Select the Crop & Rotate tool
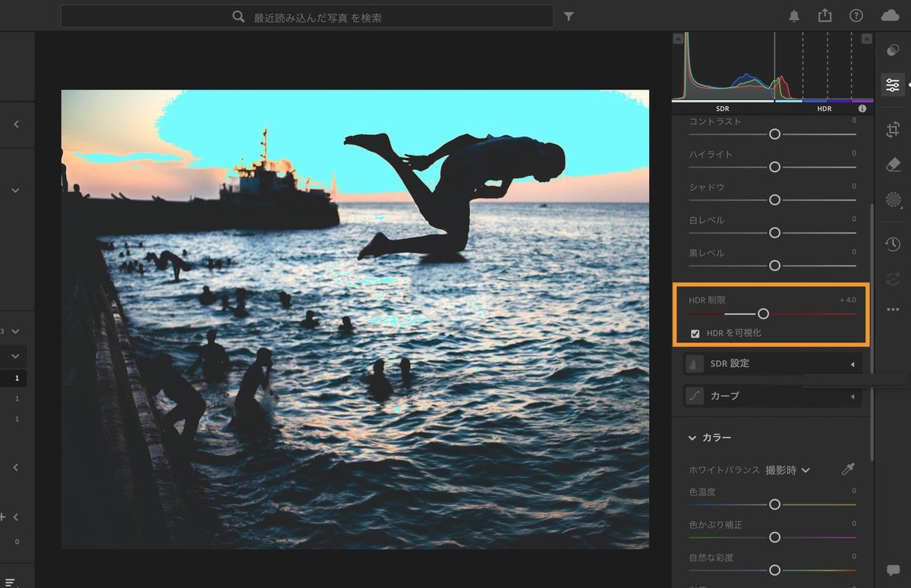This screenshot has width=911, height=588. click(x=892, y=129)
